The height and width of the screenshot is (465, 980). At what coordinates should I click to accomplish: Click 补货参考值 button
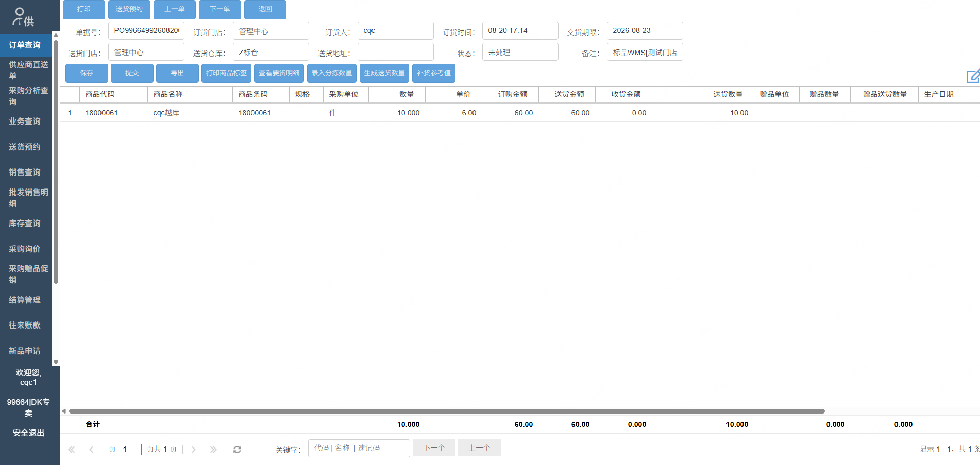[x=434, y=73]
